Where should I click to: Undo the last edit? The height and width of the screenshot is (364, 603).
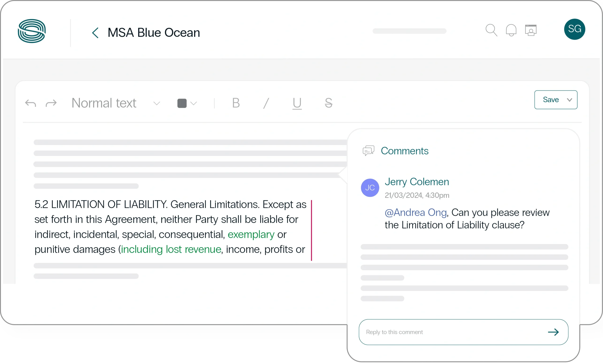[31, 103]
